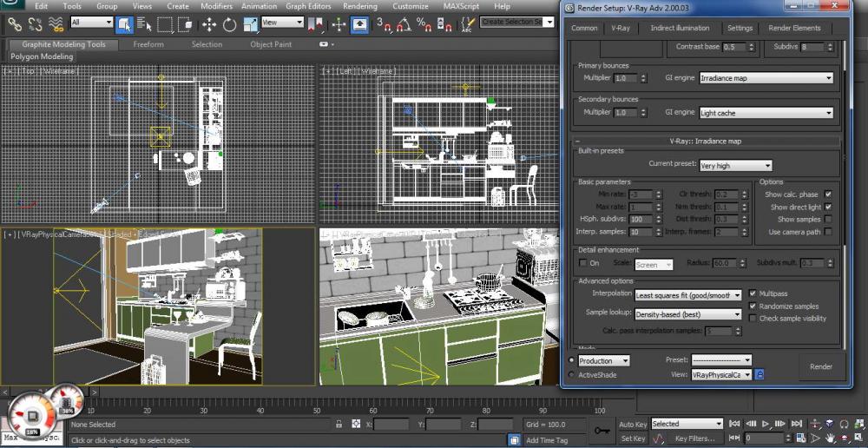Viewport: 868px width, 448px height.
Task: Open the Interpolation type dropdown
Action: click(688, 295)
